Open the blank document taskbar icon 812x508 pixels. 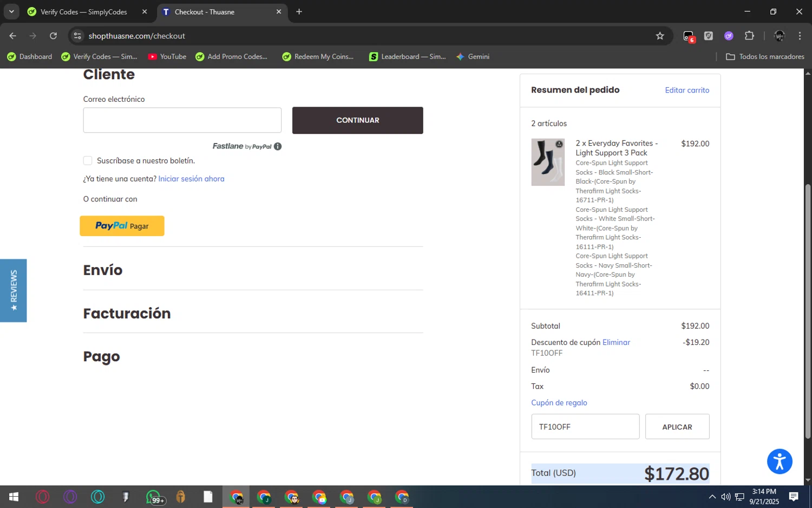[208, 497]
